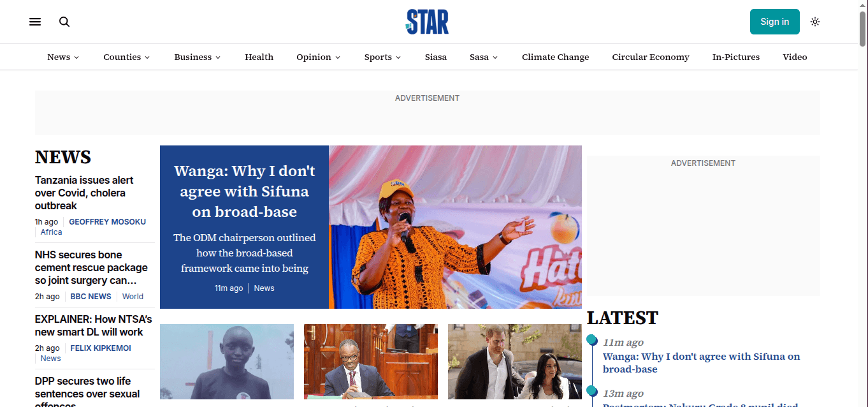Click the Sign in button
The height and width of the screenshot is (407, 868).
[774, 22]
